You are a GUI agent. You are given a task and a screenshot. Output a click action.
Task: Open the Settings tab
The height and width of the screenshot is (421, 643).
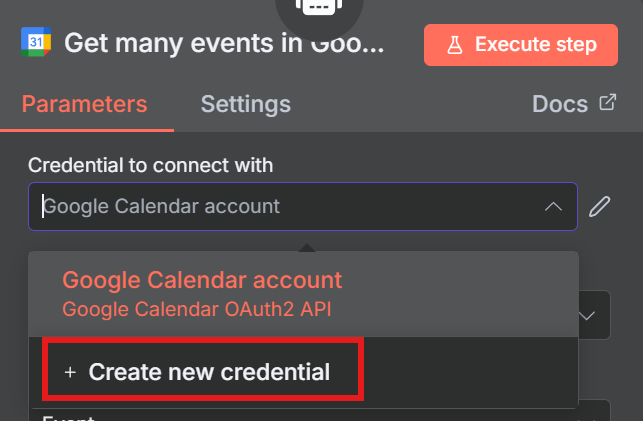click(245, 104)
